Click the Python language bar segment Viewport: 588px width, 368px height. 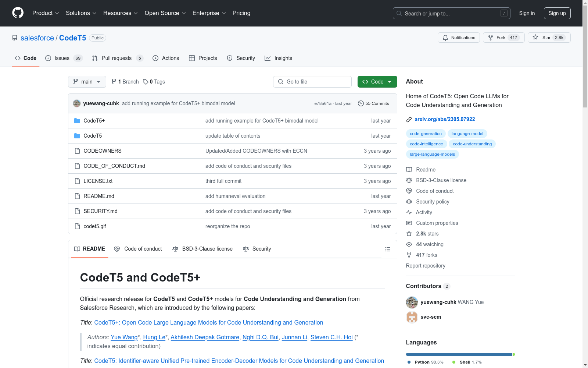[459, 354]
